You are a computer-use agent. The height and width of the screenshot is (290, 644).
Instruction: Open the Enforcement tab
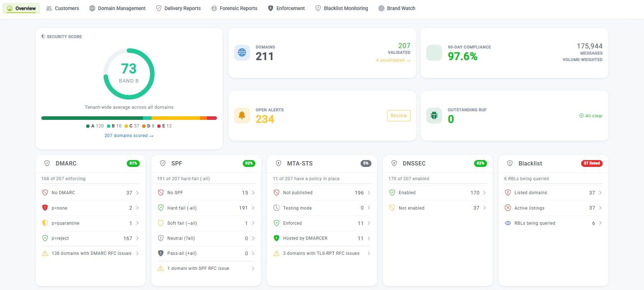287,8
